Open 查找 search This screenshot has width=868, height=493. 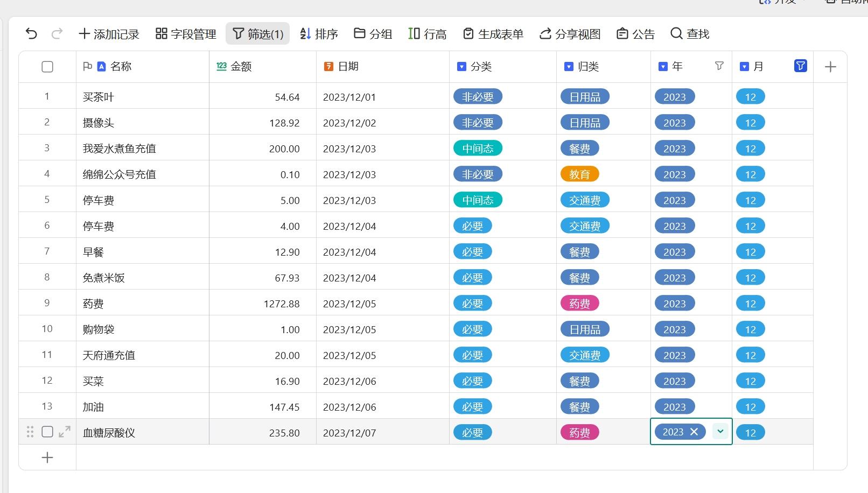point(690,34)
